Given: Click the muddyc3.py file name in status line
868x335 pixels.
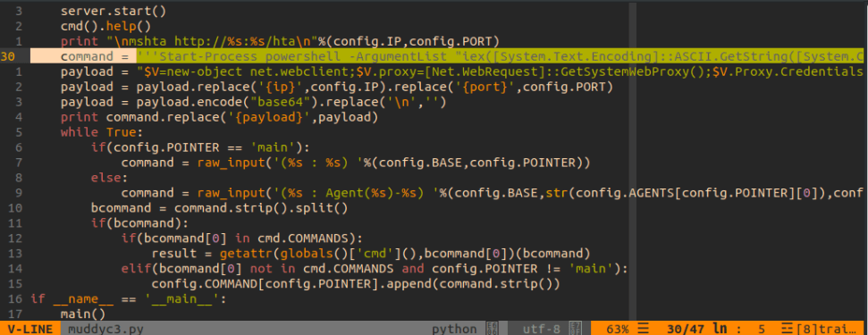Looking at the screenshot, I should point(105,330).
